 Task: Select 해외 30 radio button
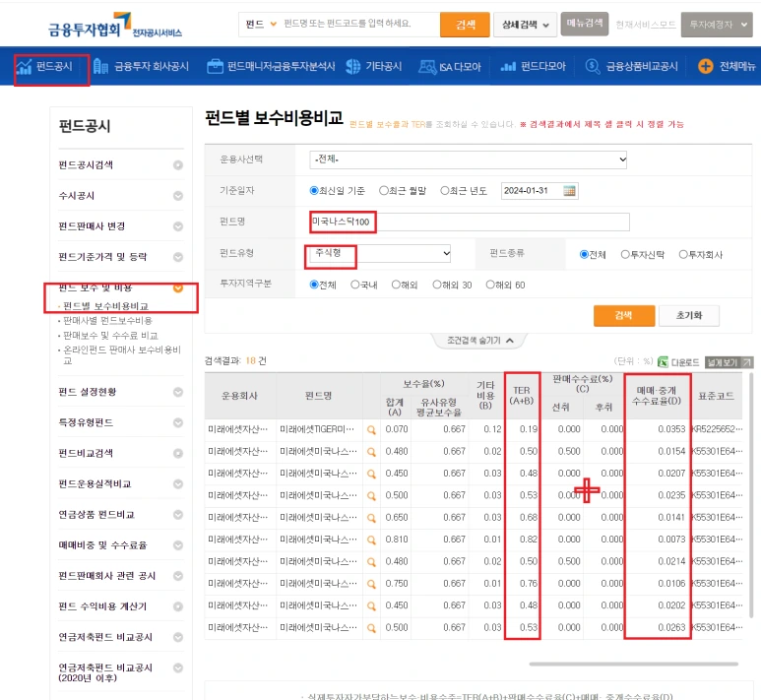(x=437, y=285)
